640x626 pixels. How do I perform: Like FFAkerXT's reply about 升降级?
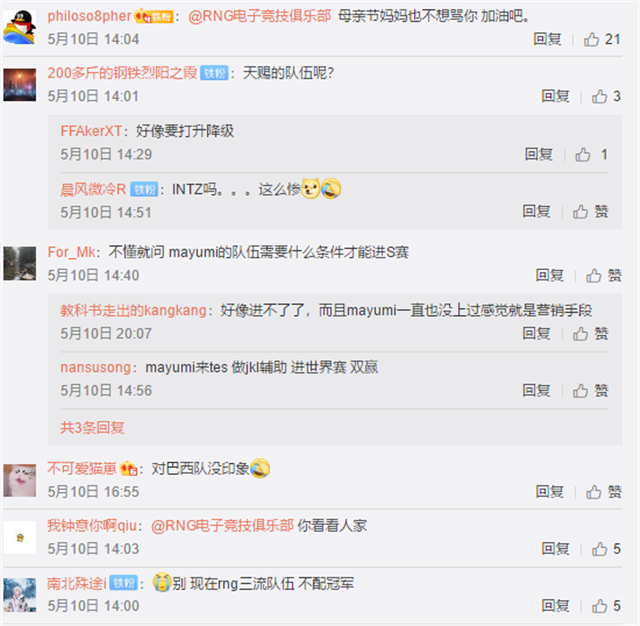(591, 155)
